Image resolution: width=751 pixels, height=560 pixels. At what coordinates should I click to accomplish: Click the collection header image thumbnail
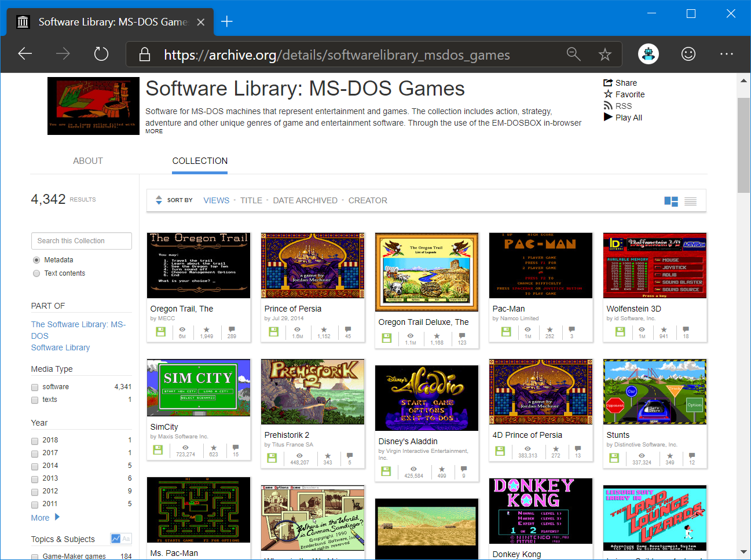point(93,106)
